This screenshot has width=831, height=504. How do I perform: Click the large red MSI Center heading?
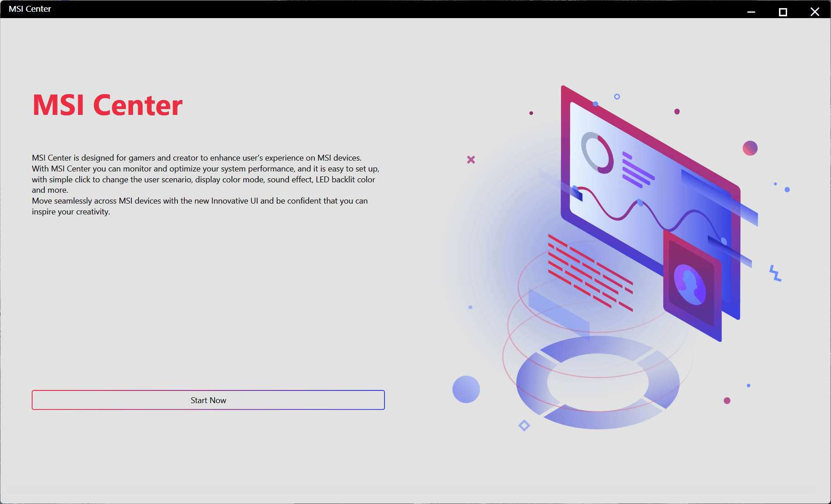[107, 105]
